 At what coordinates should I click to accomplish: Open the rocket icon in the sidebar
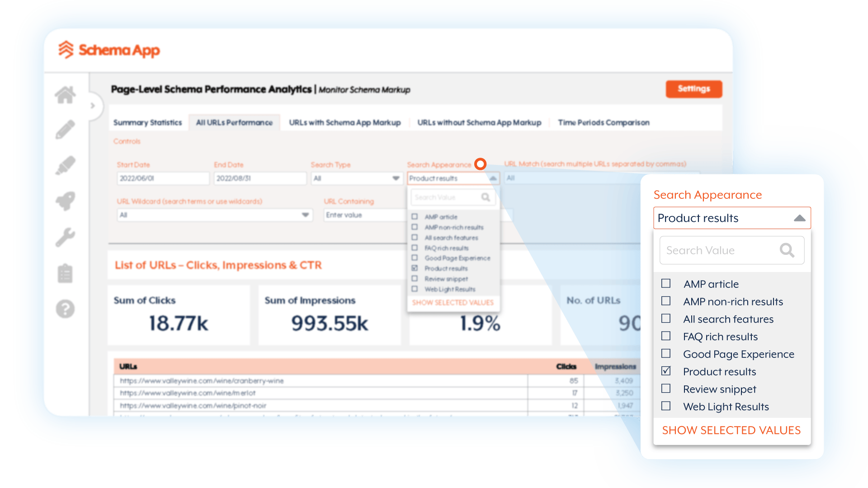point(65,202)
